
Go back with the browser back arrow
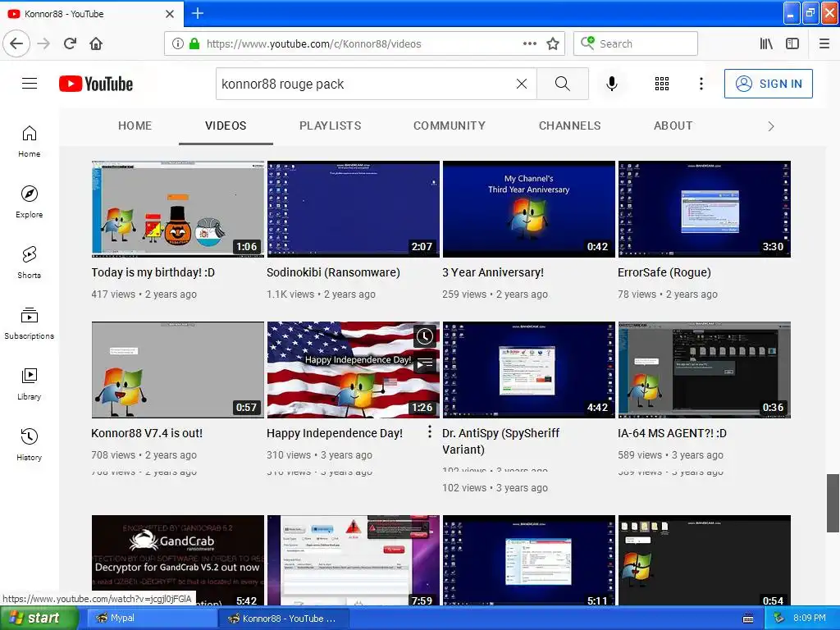[x=16, y=43]
